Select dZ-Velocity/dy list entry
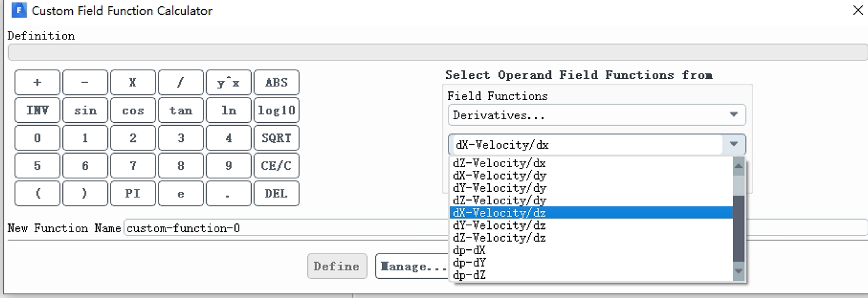Image resolution: width=868 pixels, height=298 pixels. (x=591, y=201)
